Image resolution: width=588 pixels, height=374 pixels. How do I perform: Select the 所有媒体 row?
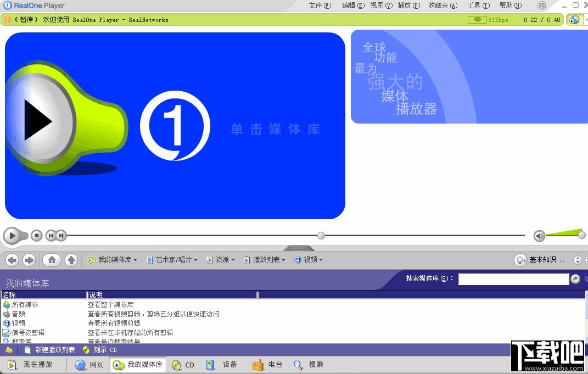tap(293, 305)
